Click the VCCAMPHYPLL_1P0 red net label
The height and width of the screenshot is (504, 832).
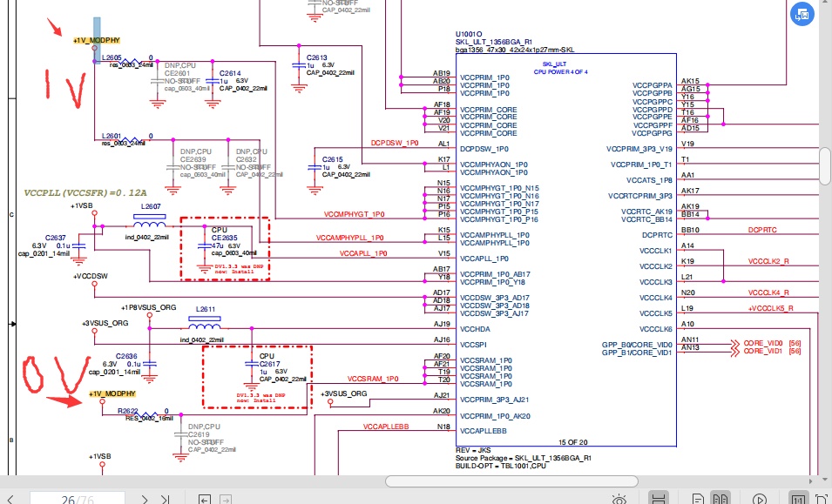coord(349,238)
